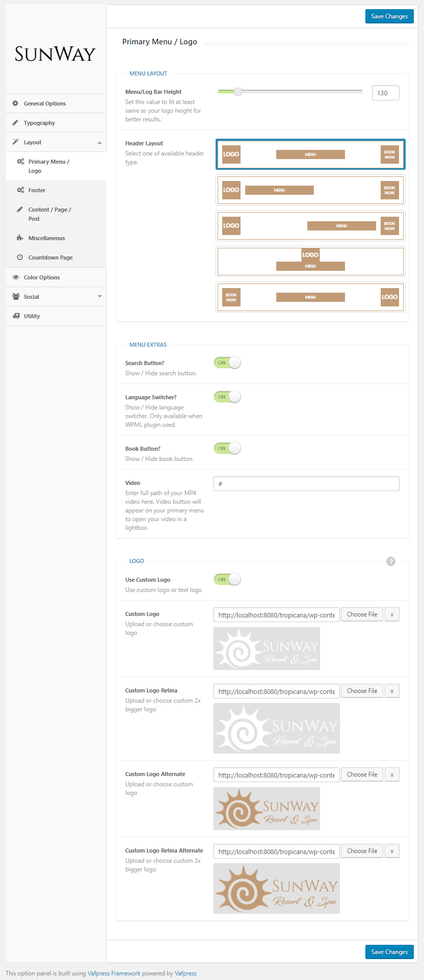Select the centered logo-above-menu header layout
This screenshot has height=980, width=424.
310,261
